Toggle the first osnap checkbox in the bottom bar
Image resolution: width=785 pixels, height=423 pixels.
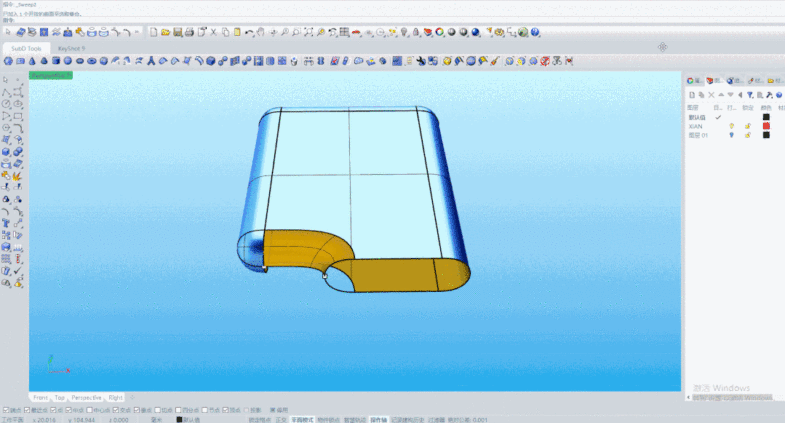pyautogui.click(x=4, y=410)
